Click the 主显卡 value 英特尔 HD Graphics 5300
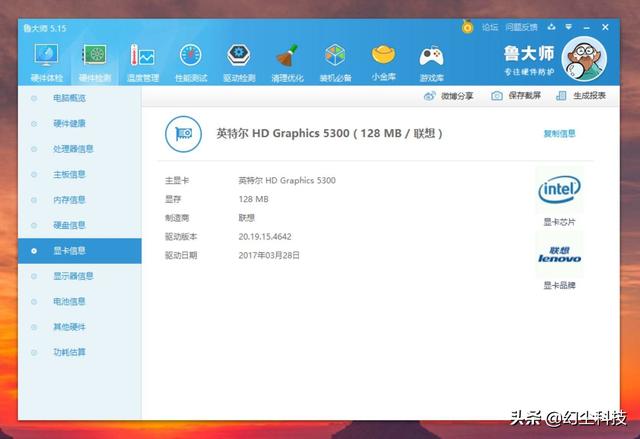Viewport: 640px width, 439px height. pyautogui.click(x=287, y=180)
